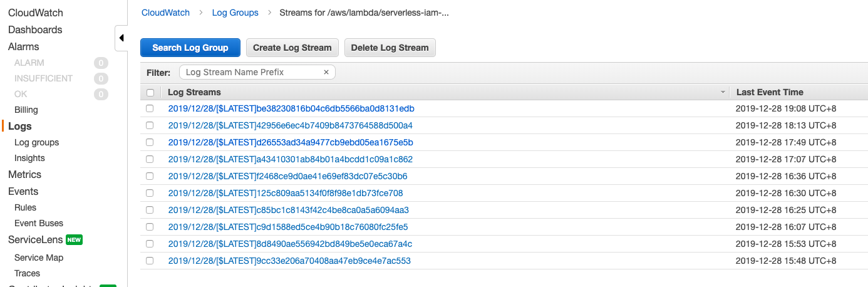Select timestamp 2019-12-28 17:49 UTC+8
The image size is (868, 287).
pyautogui.click(x=786, y=142)
